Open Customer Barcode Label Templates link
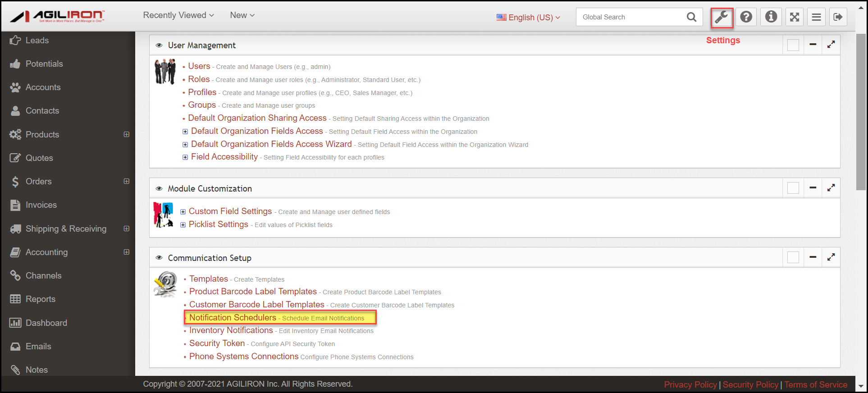This screenshot has height=393, width=868. coord(257,305)
